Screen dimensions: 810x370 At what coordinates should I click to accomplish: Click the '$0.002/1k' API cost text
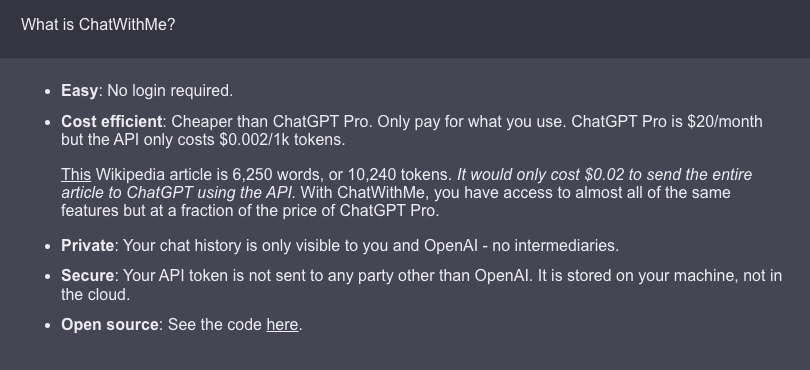pyautogui.click(x=255, y=140)
